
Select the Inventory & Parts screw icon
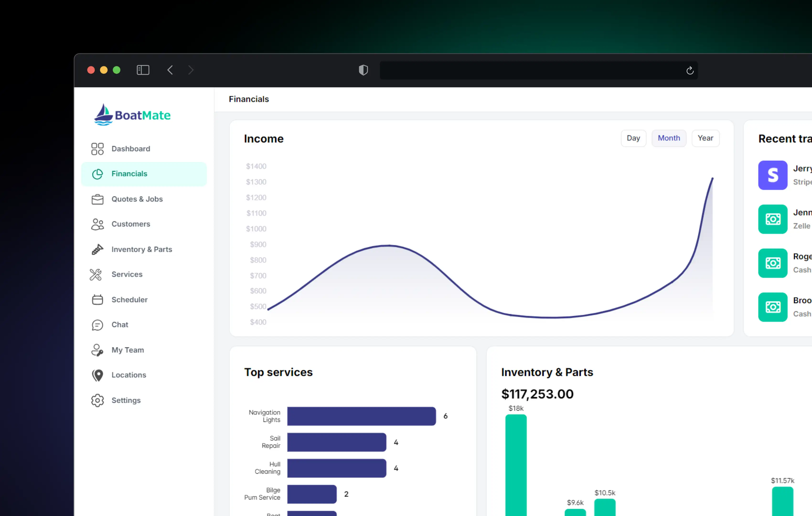(x=97, y=249)
